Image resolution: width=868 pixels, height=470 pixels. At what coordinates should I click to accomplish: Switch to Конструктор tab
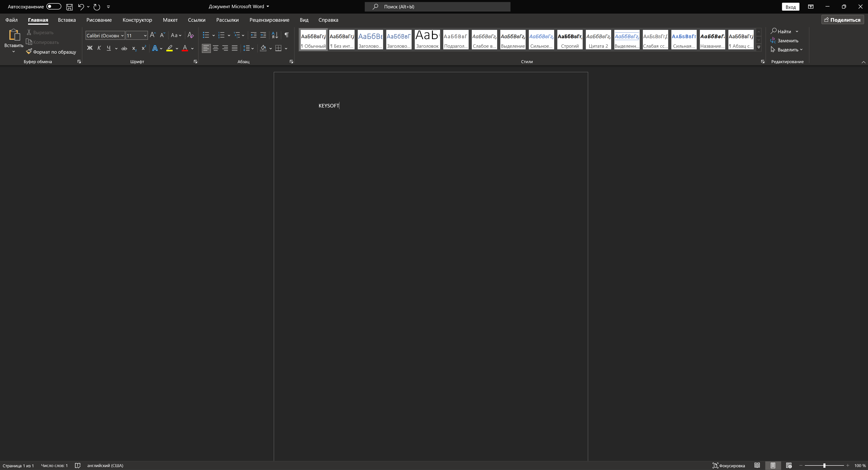[x=137, y=20]
